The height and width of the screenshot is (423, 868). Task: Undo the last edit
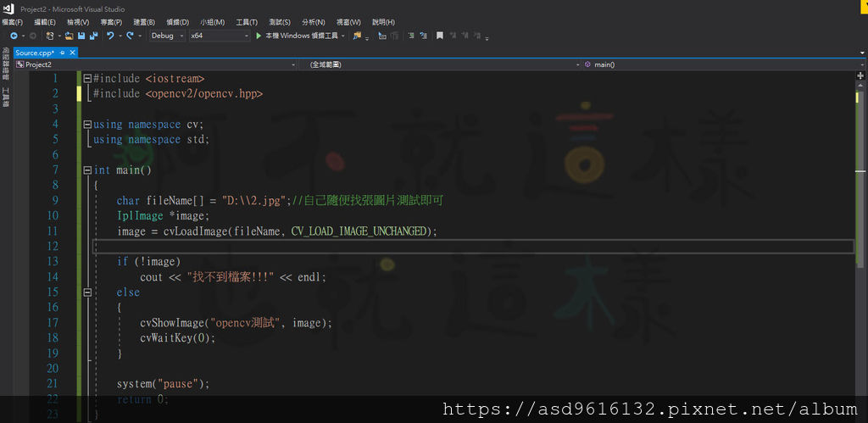(110, 36)
